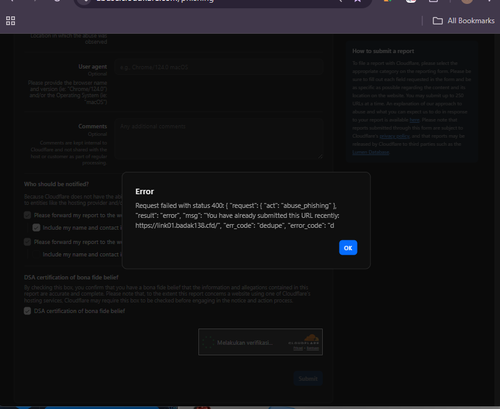
Task: Toggle second 'Include my name and contact' checkbox
Action: pos(36,254)
